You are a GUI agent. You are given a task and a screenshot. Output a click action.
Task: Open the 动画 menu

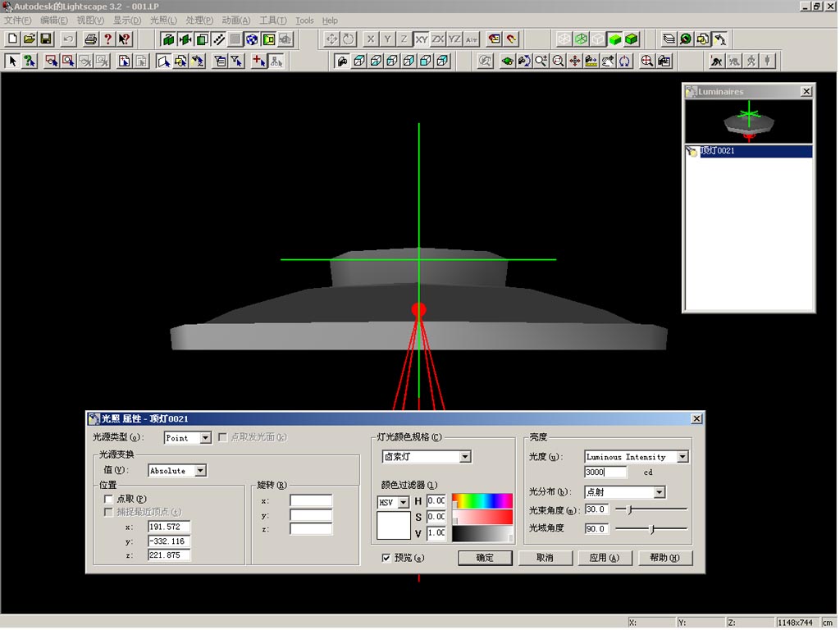pos(236,21)
